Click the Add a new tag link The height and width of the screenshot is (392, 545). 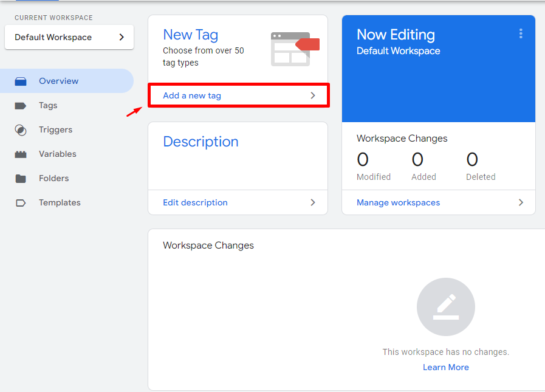(192, 95)
